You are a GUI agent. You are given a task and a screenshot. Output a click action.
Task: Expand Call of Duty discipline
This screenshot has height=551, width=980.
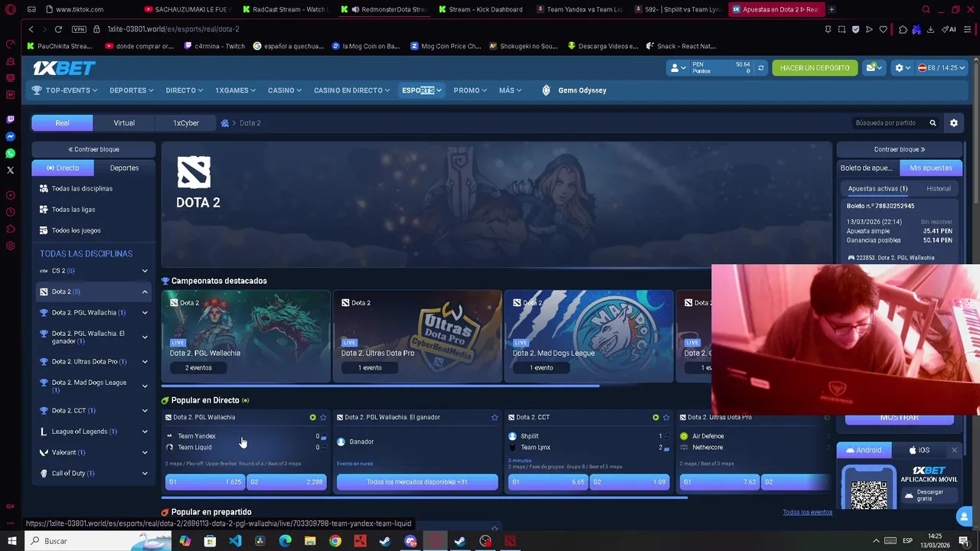[x=145, y=473]
